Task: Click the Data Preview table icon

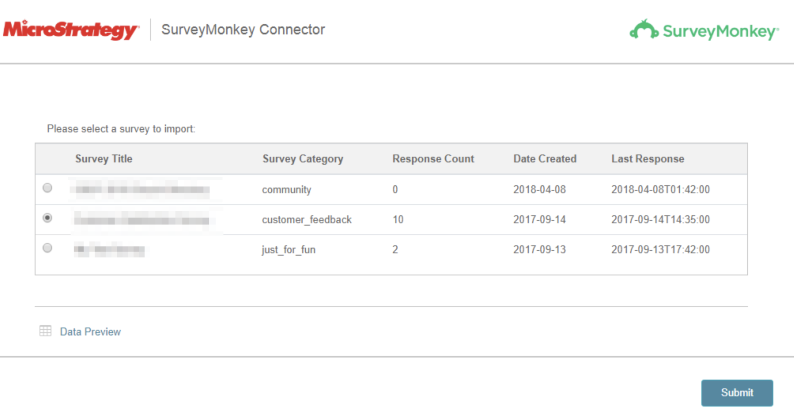Action: (x=45, y=331)
